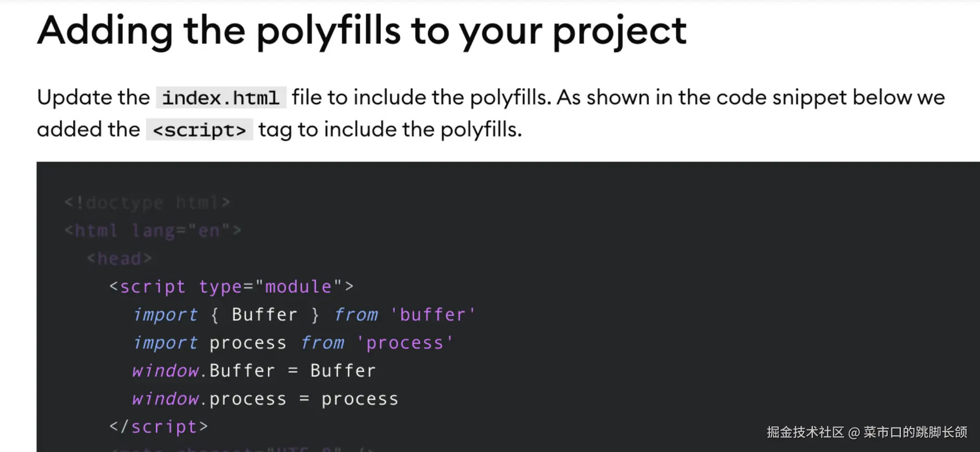The image size is (980, 452).
Task: Click the from keyword on the Buffer import line
Action: (x=356, y=315)
